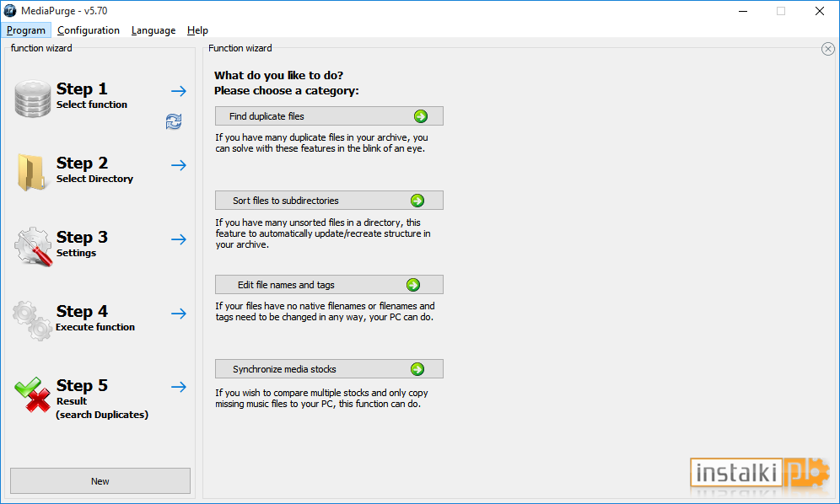Open the Help menu
This screenshot has height=504, width=840.
click(197, 30)
